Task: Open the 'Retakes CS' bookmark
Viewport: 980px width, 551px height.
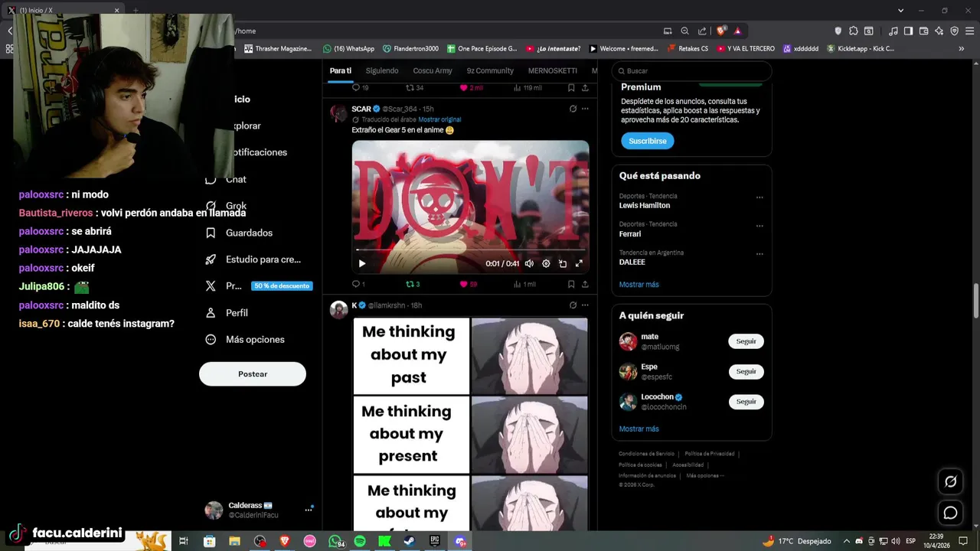Action: point(688,48)
